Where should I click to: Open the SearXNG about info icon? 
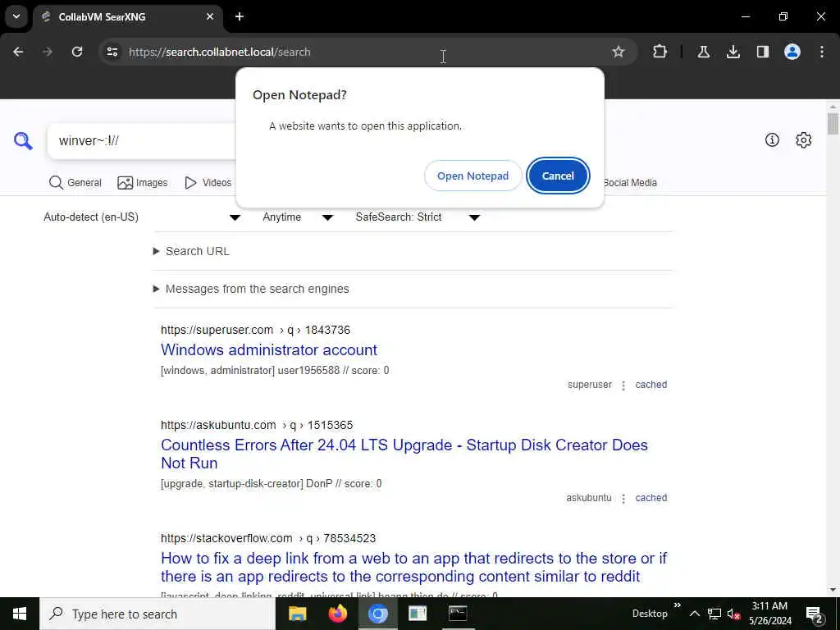tap(772, 140)
